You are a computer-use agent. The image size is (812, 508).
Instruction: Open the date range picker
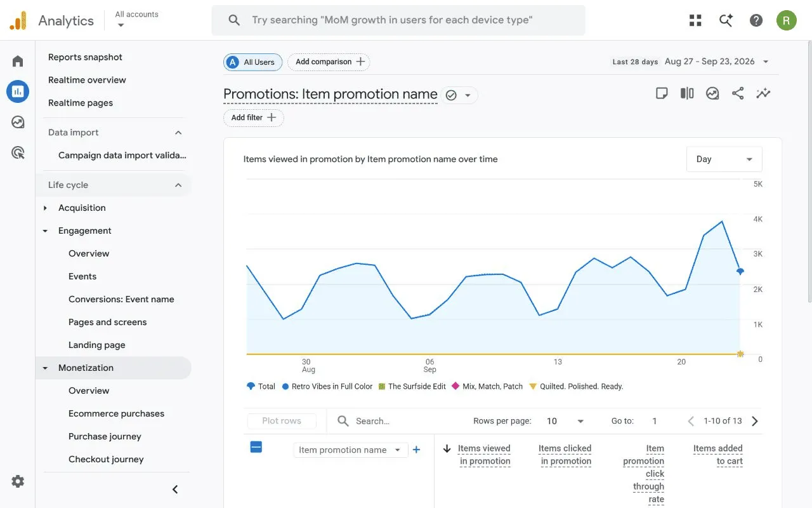(x=691, y=62)
